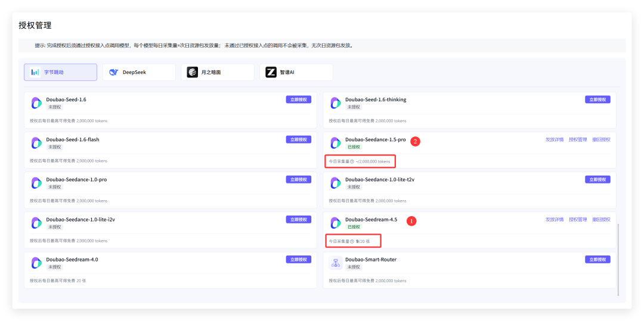The height and width of the screenshot is (321, 644).
Task: Authorize Doubao-Smart-Router via 立即授权
Action: 597,259
